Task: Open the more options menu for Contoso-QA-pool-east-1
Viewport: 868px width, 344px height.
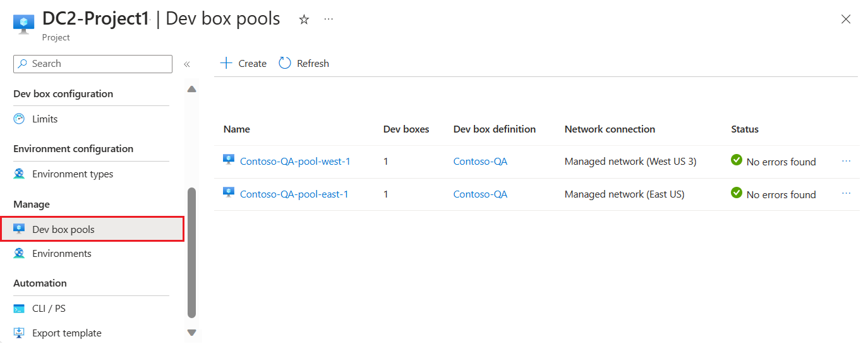Action: (847, 194)
